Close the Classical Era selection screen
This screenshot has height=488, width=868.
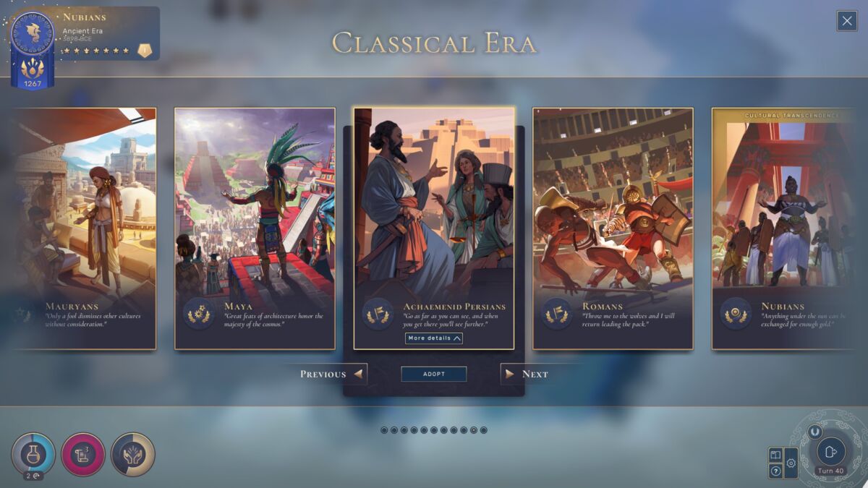(x=847, y=21)
